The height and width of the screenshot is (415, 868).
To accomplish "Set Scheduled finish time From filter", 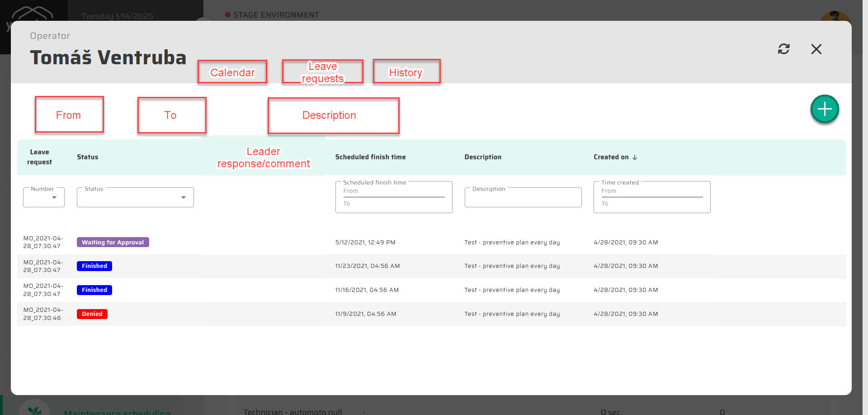I will click(393, 191).
